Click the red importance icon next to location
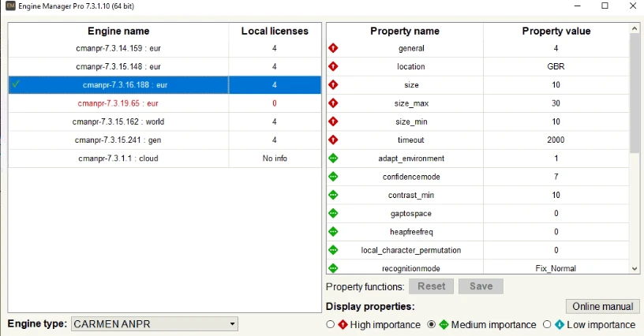The width and height of the screenshot is (644, 336). pyautogui.click(x=333, y=66)
